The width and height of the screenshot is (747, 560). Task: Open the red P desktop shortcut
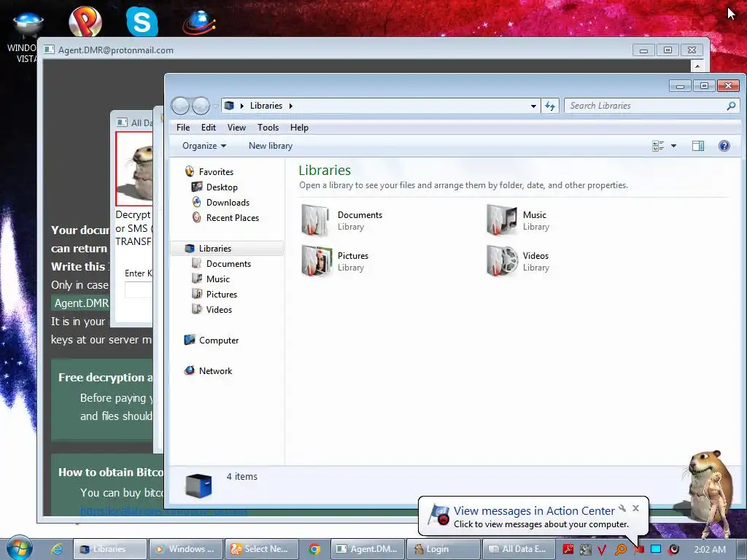coord(85,21)
